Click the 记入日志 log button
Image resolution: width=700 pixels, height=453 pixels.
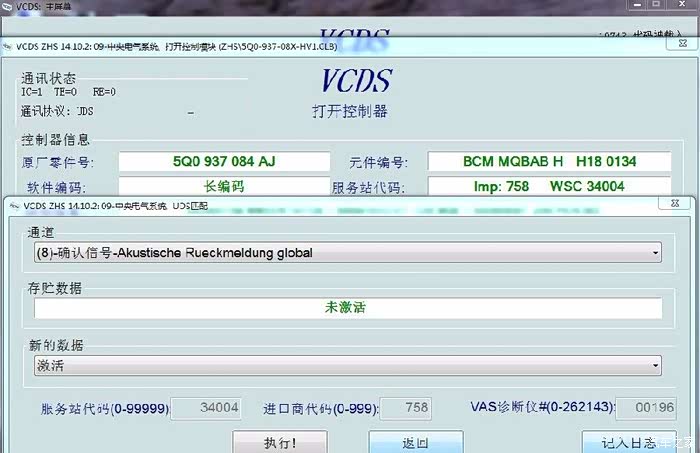(x=629, y=442)
